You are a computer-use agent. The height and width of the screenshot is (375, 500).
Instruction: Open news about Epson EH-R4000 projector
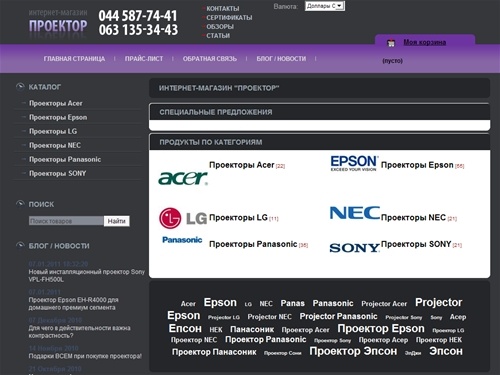pos(73,304)
